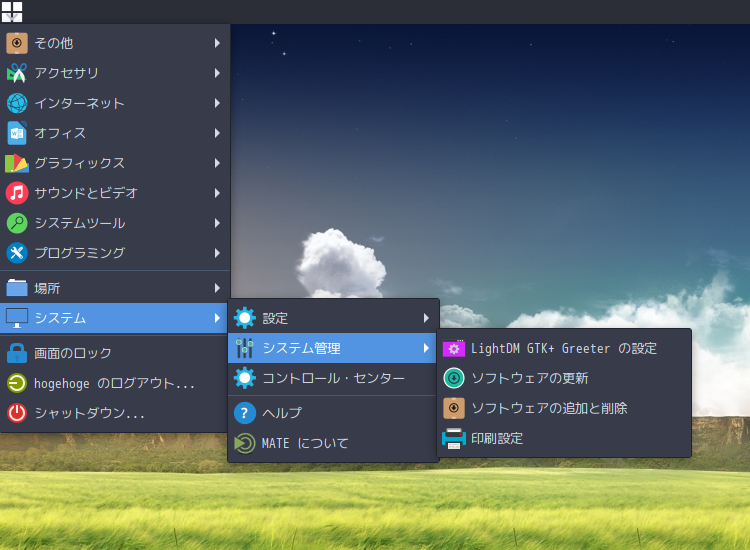
Task: Launch ソフトウェアの更新
Action: point(564,378)
